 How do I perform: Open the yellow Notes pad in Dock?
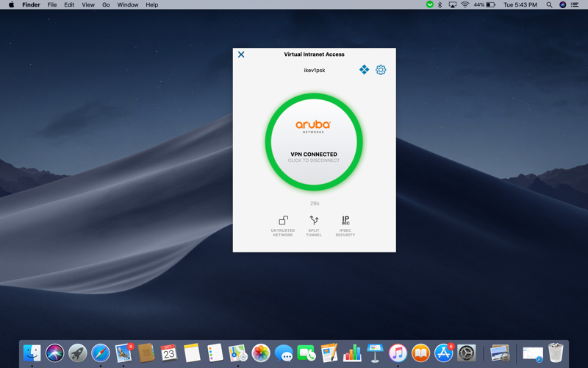[x=192, y=353]
